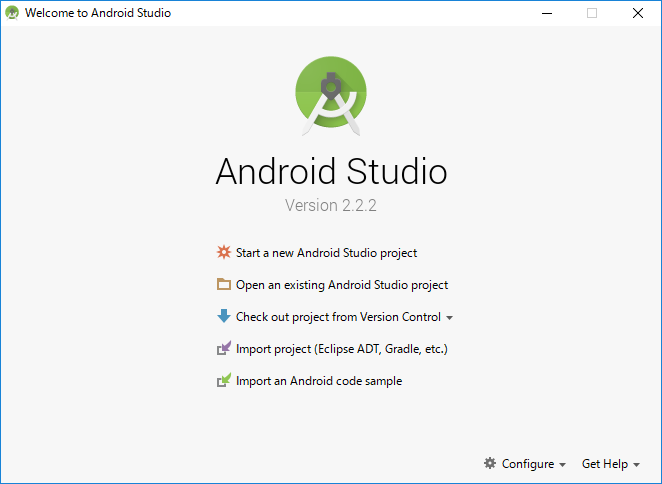Viewport: 662px width, 484px height.
Task: Click the Android Studio heading text
Action: click(331, 171)
